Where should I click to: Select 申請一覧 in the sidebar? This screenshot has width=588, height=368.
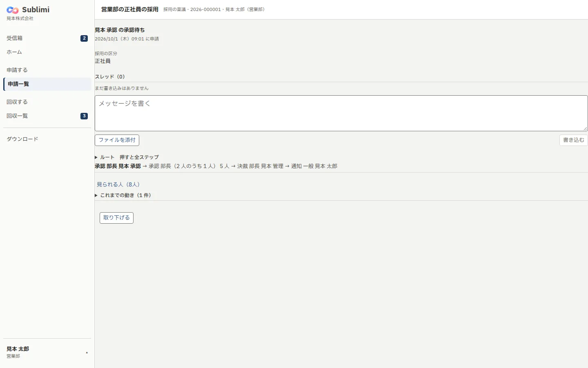point(47,84)
